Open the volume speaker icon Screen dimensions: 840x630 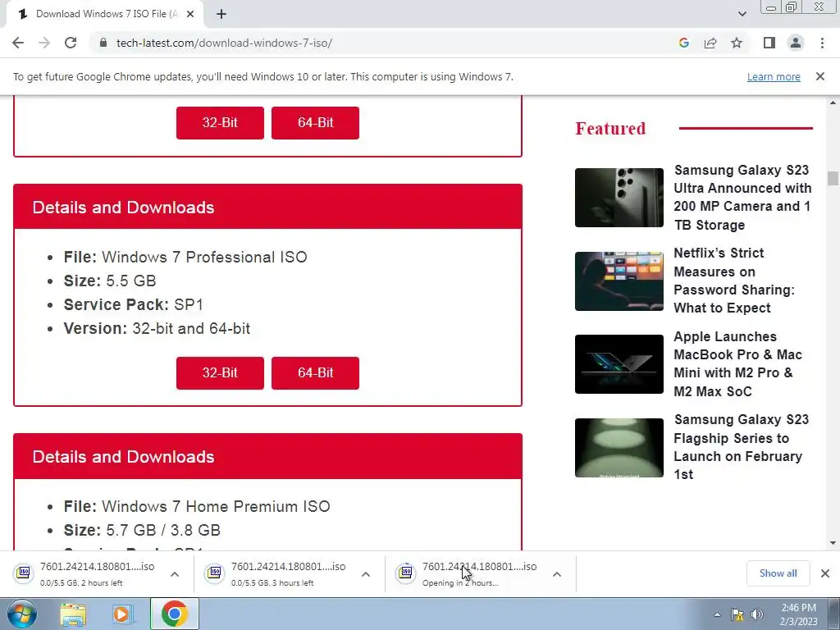[756, 615]
